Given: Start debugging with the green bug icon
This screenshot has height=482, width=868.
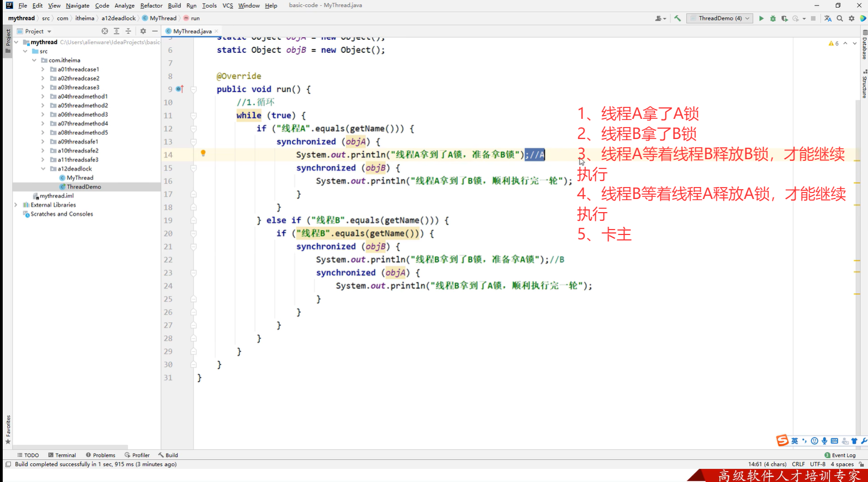Looking at the screenshot, I should (773, 19).
